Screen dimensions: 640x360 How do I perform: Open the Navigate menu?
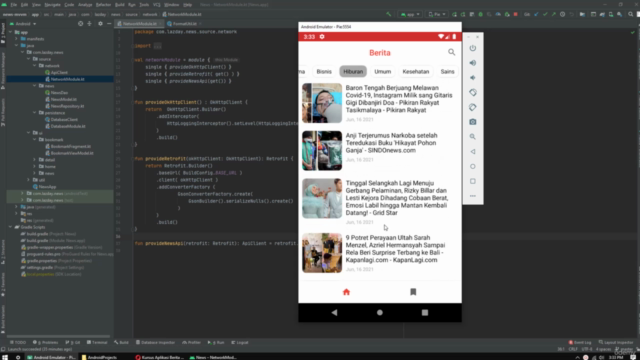click(x=52, y=4)
